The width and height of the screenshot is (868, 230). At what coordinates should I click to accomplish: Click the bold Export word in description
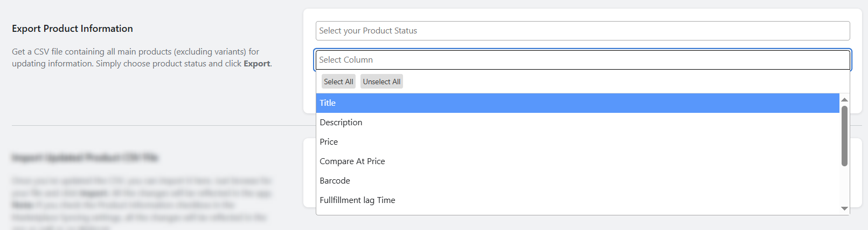coord(256,64)
